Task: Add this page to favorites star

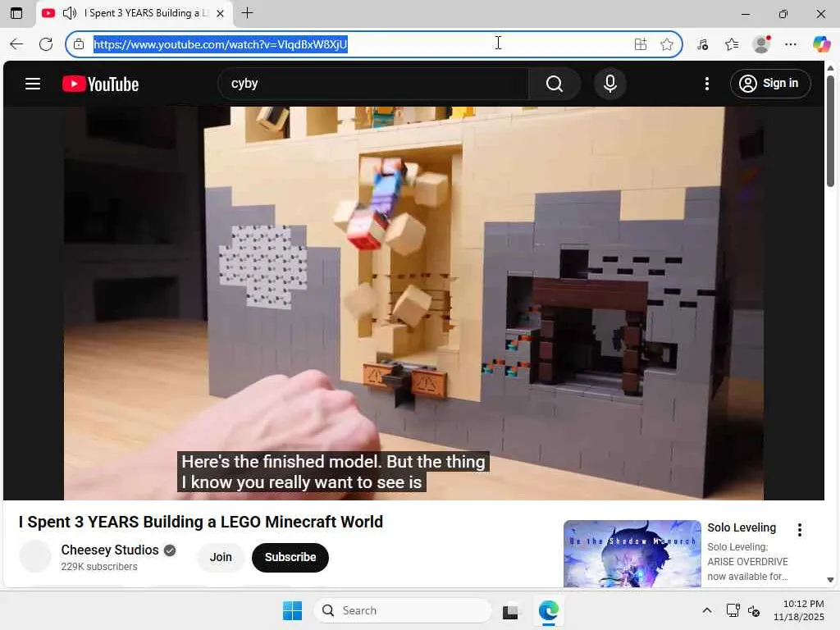Action: (666, 44)
